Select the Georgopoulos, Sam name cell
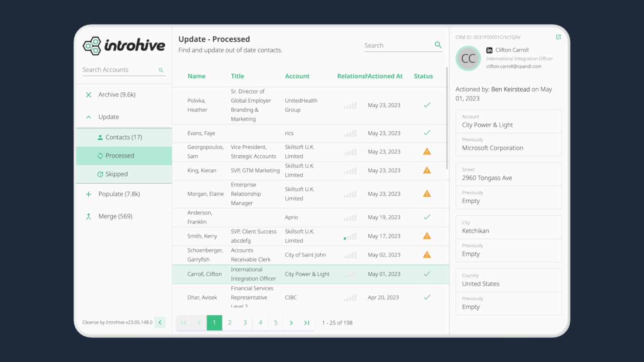The image size is (644, 362). [x=206, y=152]
